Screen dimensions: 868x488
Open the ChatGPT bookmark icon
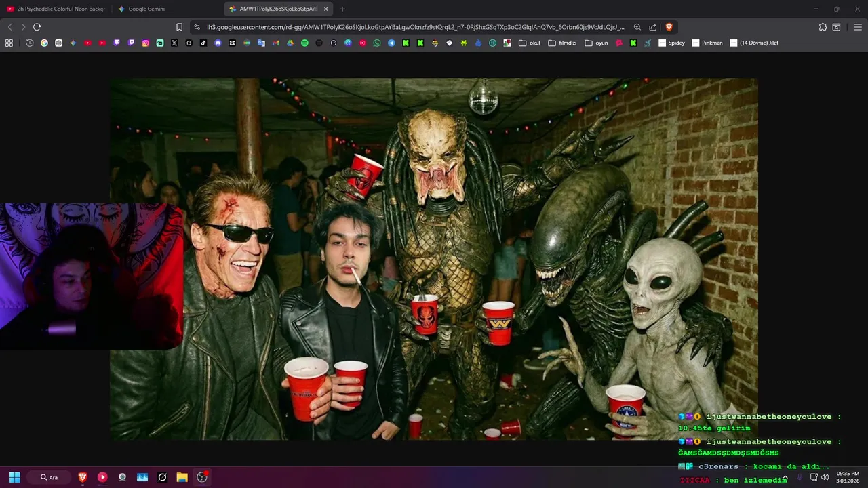[58, 43]
